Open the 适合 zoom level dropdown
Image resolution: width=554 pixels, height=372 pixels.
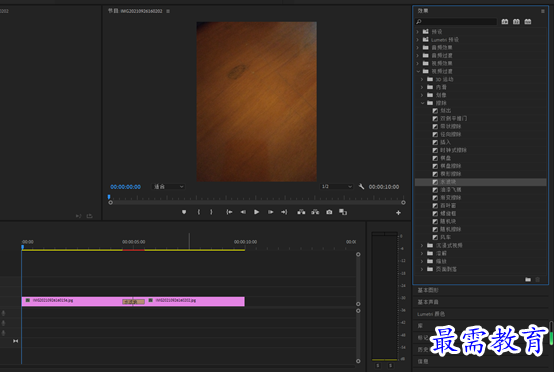pos(169,187)
